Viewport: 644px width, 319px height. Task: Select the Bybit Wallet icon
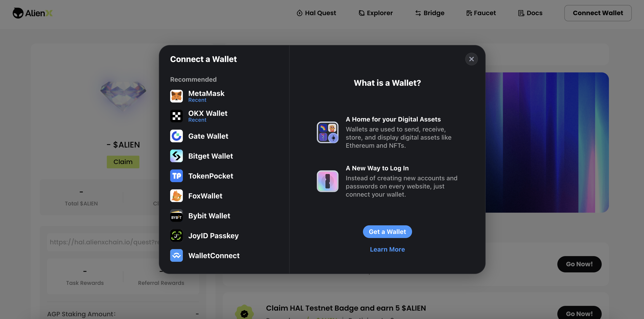176,216
